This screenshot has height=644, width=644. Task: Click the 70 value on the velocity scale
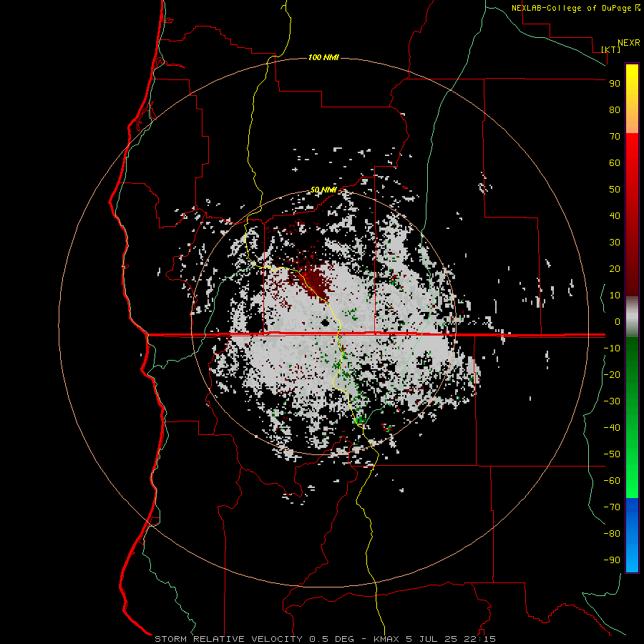(x=615, y=137)
